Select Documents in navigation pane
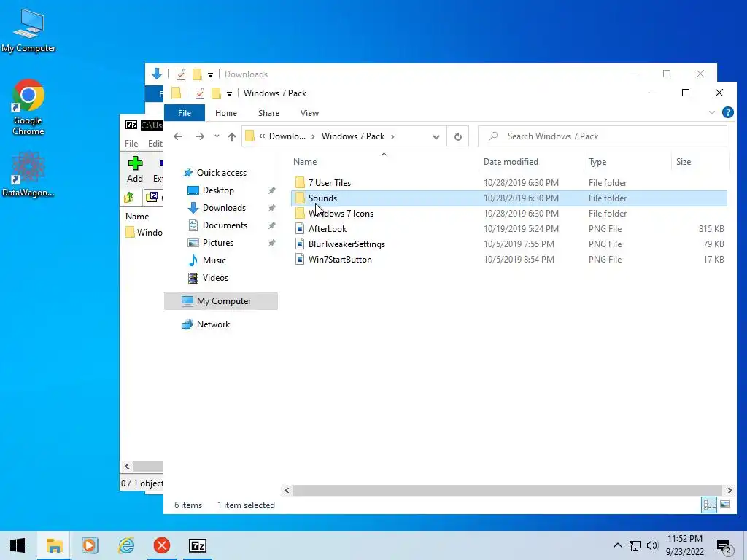The height and width of the screenshot is (560, 747). [x=225, y=225]
